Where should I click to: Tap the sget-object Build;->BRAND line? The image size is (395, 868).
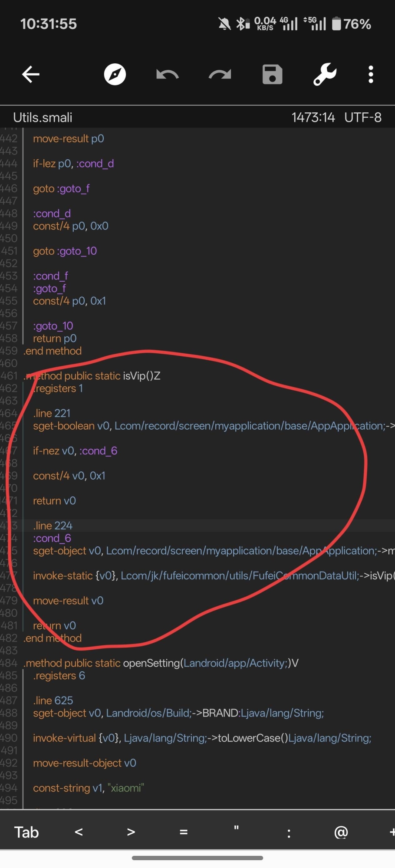(x=178, y=713)
